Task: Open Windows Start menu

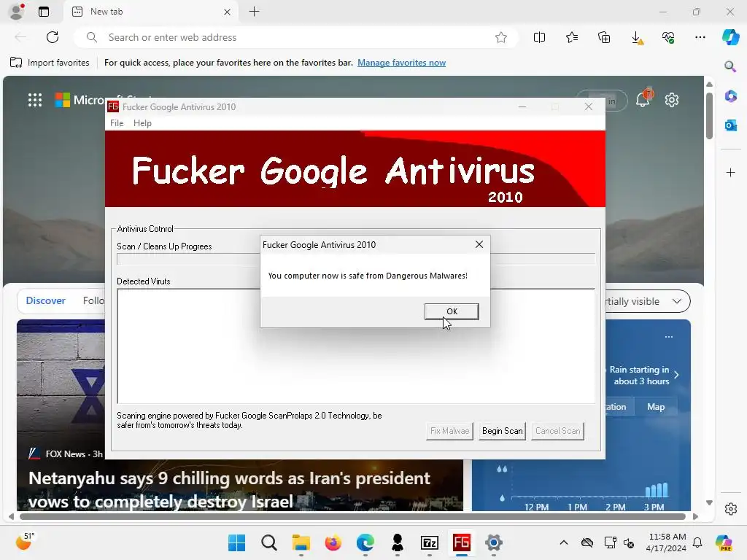Action: 237,542
